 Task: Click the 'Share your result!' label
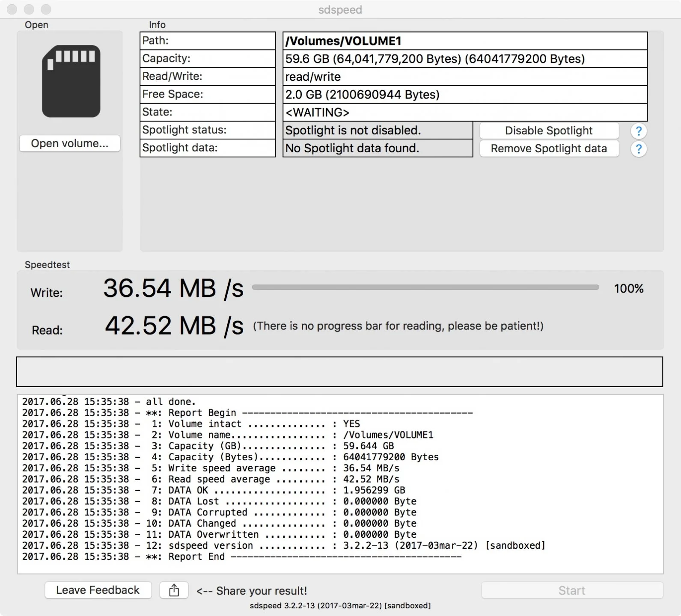[252, 591]
